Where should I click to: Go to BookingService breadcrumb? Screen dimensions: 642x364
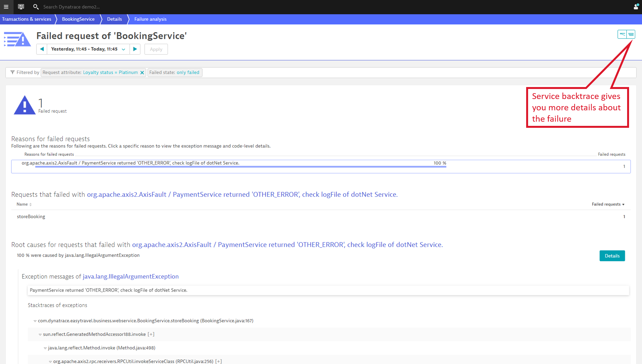(78, 19)
